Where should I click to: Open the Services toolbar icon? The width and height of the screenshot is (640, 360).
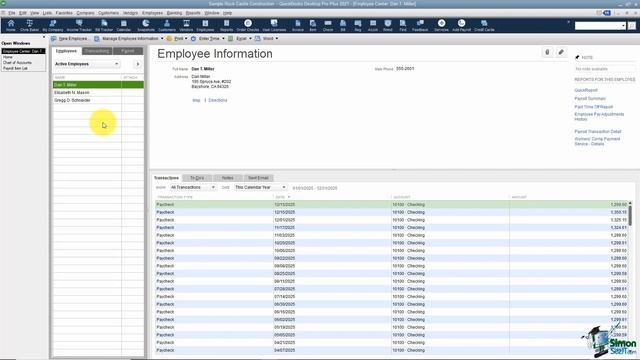[x=441, y=25]
